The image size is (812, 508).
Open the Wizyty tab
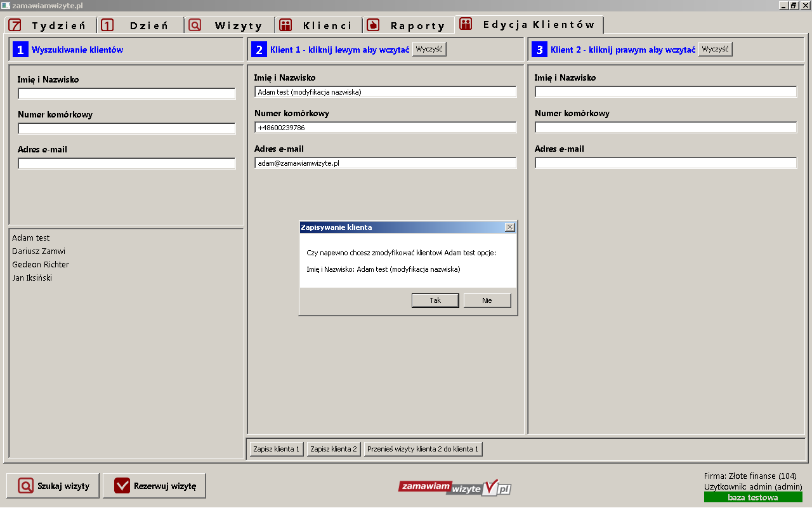[230, 25]
